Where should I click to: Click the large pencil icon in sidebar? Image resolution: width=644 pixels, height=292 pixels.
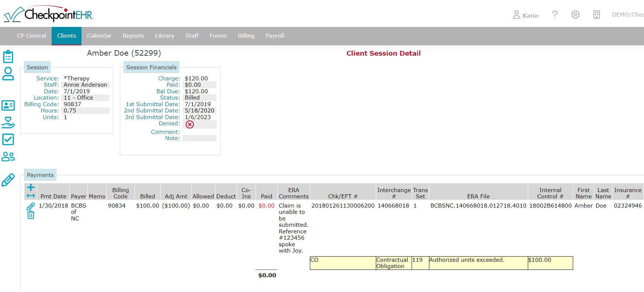click(8, 180)
